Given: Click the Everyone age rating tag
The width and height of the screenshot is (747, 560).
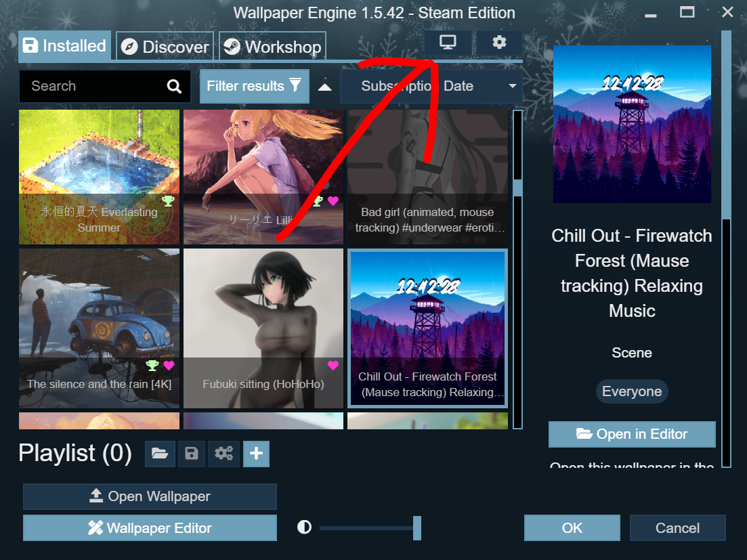Looking at the screenshot, I should 632,391.
